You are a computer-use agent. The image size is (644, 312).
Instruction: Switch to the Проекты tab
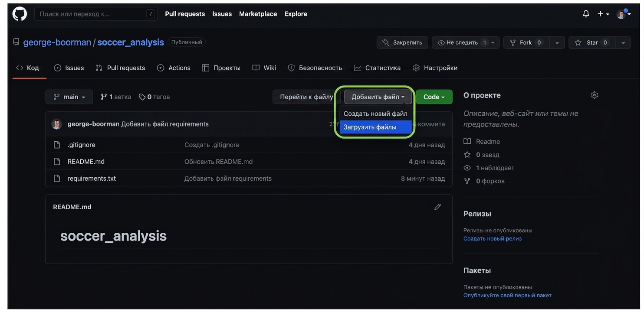(221, 68)
